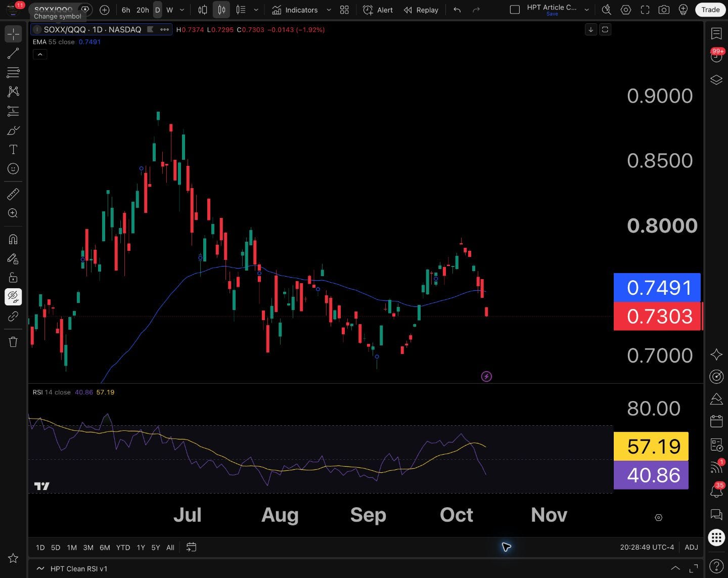Open the go to date picker
The image size is (728, 578).
point(191,547)
